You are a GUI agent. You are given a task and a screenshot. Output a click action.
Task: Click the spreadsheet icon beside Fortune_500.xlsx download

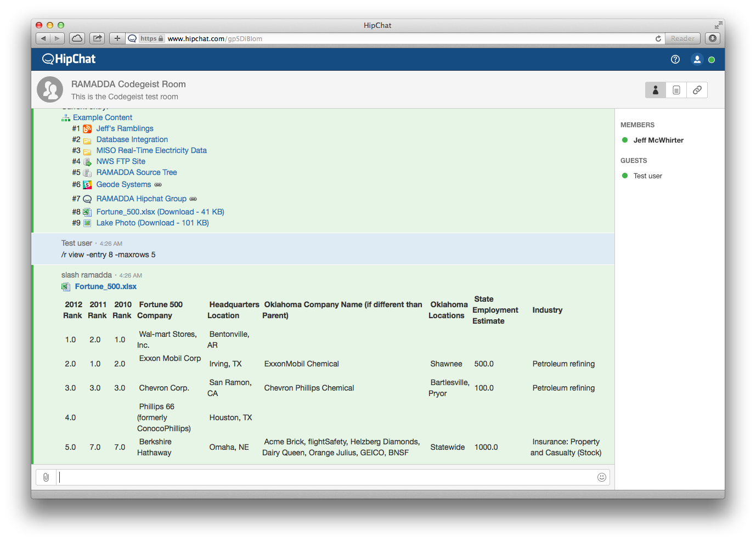point(87,212)
